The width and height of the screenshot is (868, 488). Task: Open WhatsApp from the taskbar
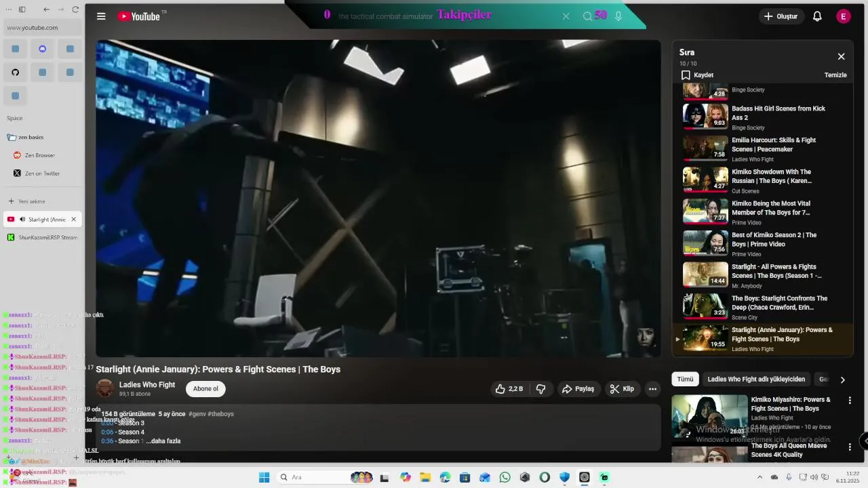coord(505,477)
